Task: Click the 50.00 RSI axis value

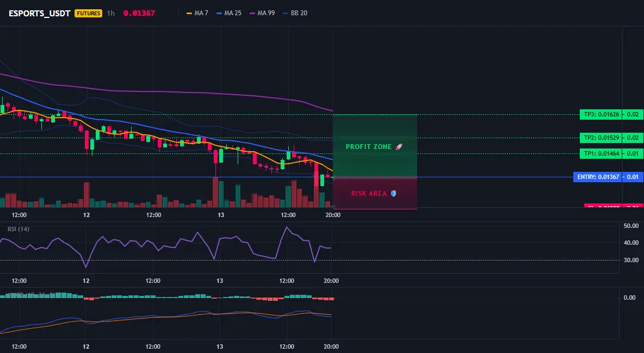Action: point(631,226)
